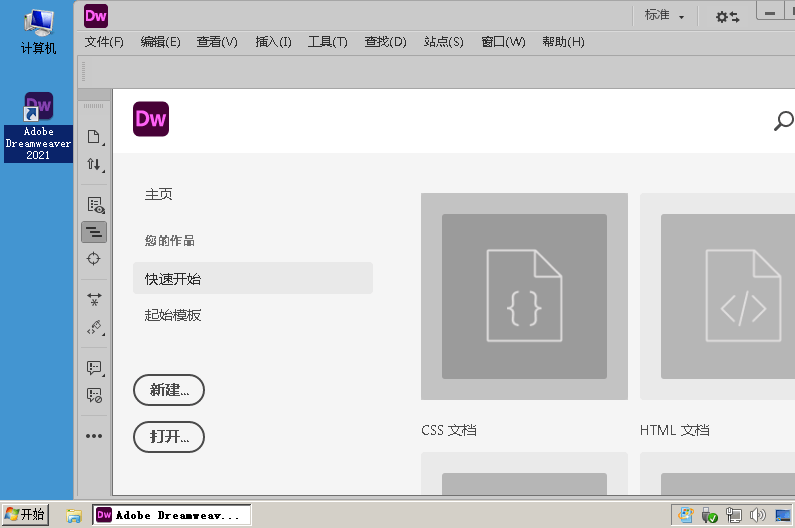Click the Select Parent Tag icon

94,326
